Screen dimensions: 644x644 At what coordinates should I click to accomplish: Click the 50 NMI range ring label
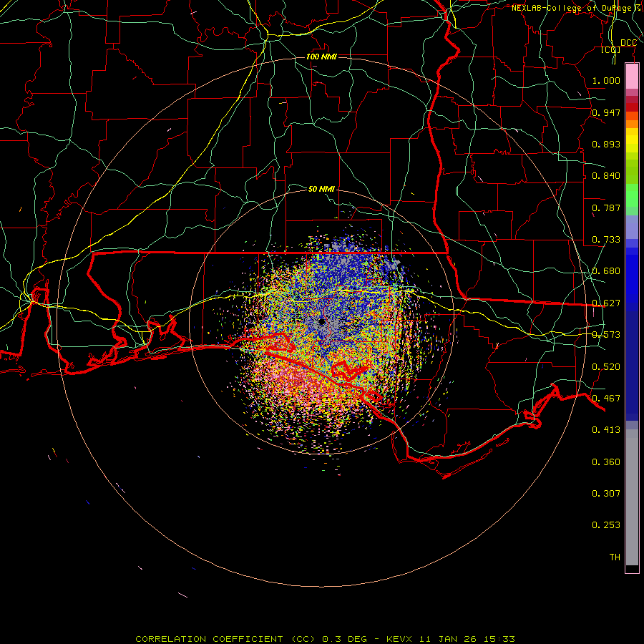(x=321, y=189)
